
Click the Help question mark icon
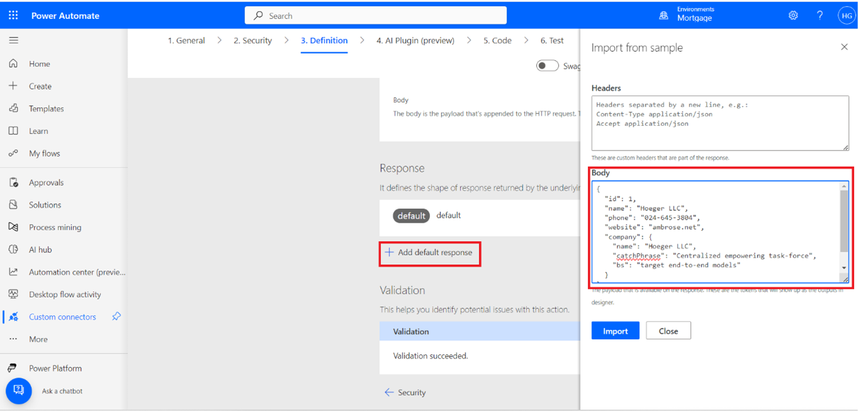click(x=820, y=16)
